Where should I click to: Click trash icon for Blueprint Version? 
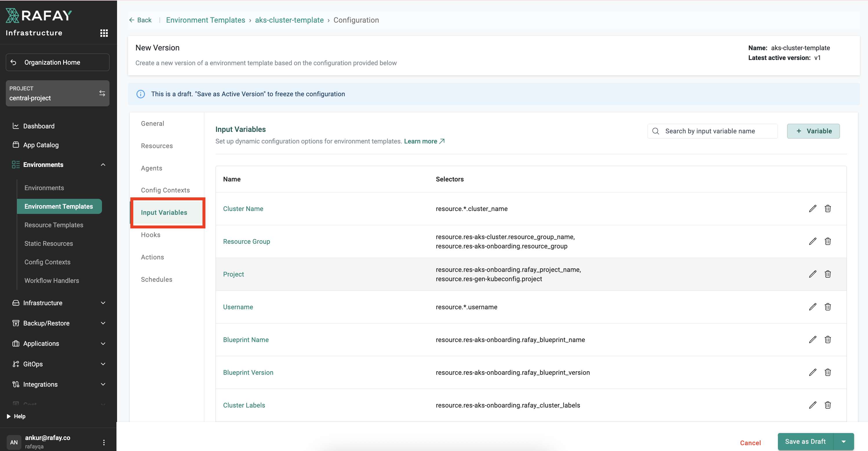click(827, 372)
